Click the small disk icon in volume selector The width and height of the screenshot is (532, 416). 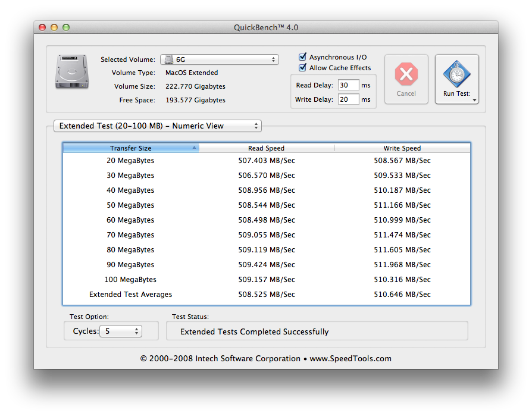[x=168, y=60]
